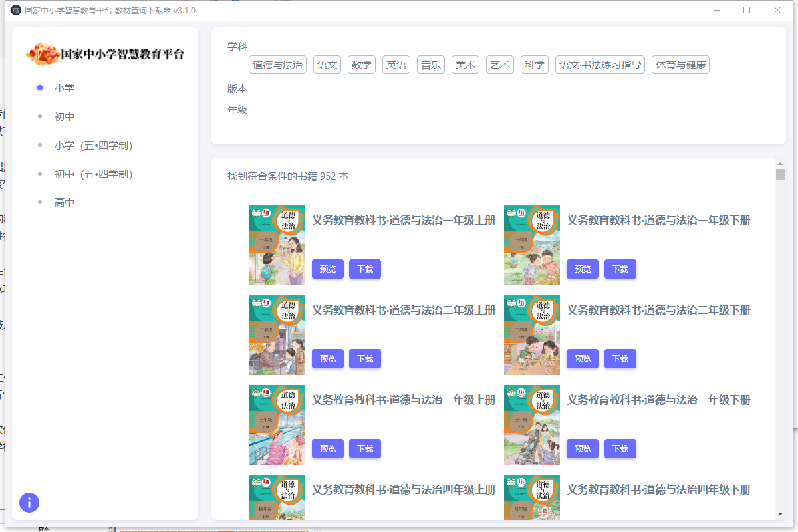Select the 初中 school level

pos(65,116)
